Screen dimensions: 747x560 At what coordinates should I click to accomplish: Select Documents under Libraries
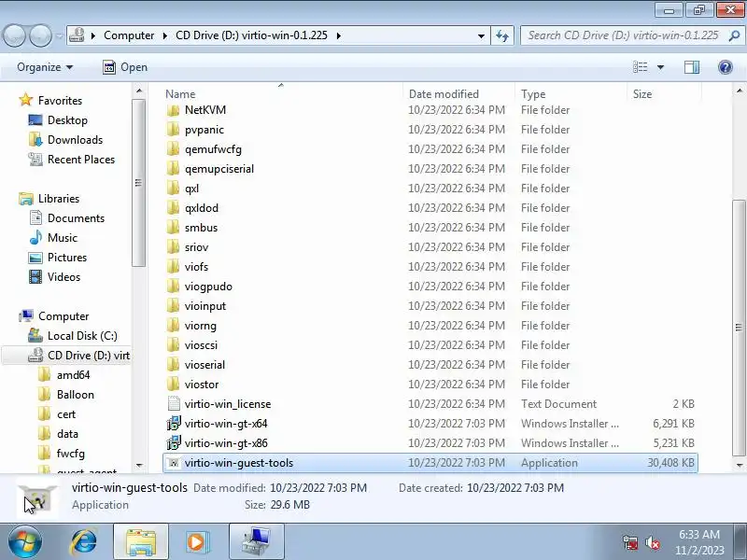pos(76,218)
